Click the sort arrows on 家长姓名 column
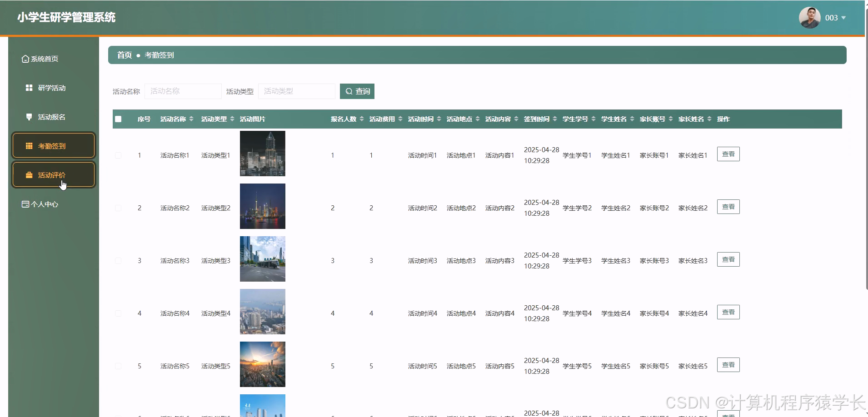868x417 pixels. coord(709,119)
